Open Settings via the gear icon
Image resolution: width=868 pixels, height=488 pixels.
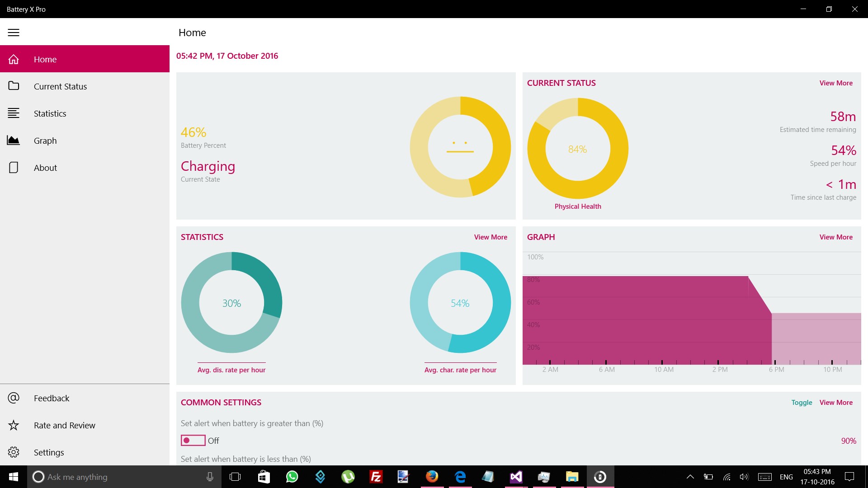[14, 452]
